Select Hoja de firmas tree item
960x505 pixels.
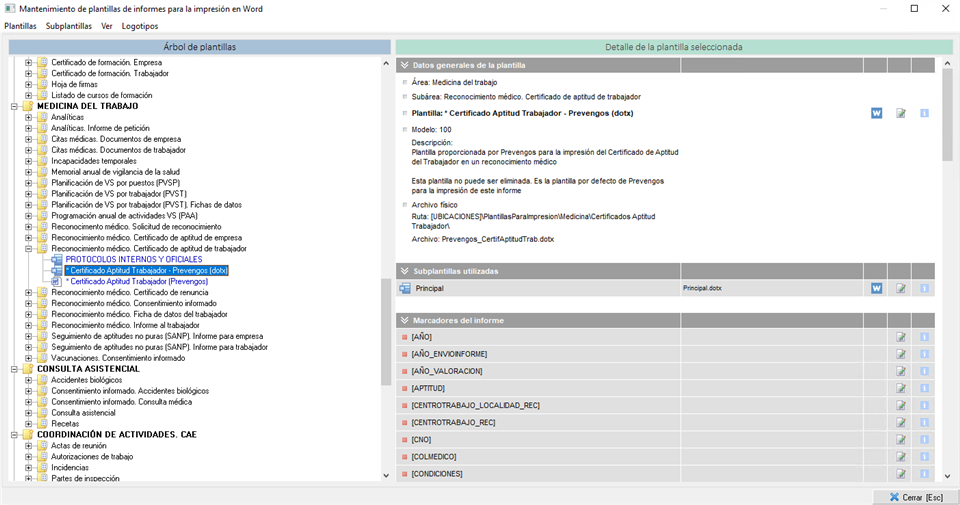coord(74,84)
